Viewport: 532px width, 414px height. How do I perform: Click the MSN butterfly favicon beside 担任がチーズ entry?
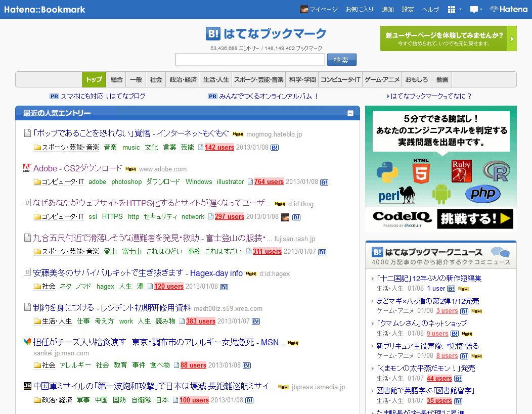27,342
